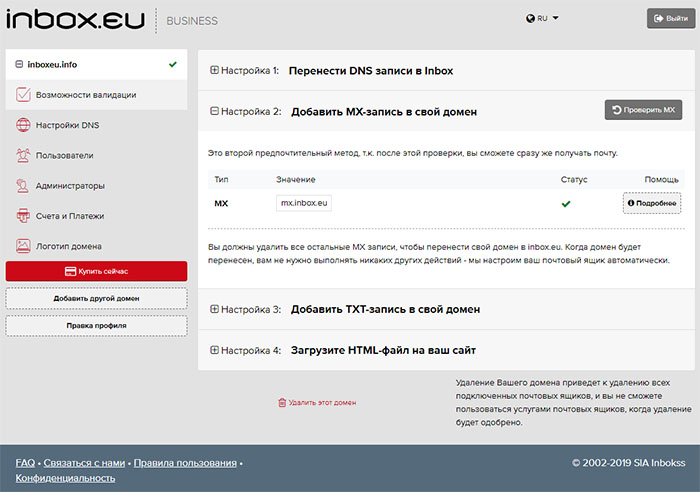Viewport: 700px width, 492px height.
Task: Click the Пользователи users icon
Action: (x=23, y=155)
